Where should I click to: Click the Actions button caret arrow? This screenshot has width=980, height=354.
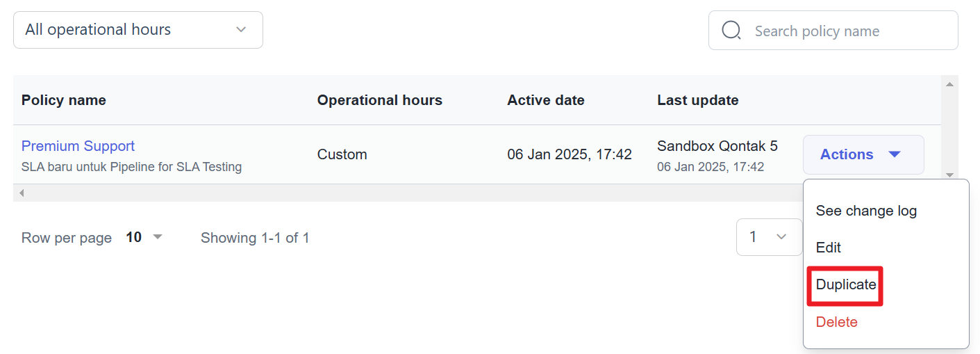895,154
